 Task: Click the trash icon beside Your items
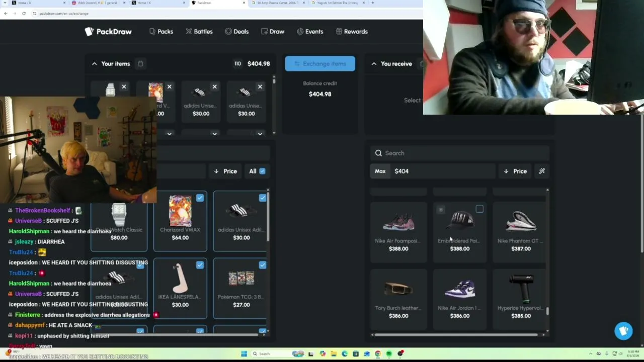pos(140,64)
